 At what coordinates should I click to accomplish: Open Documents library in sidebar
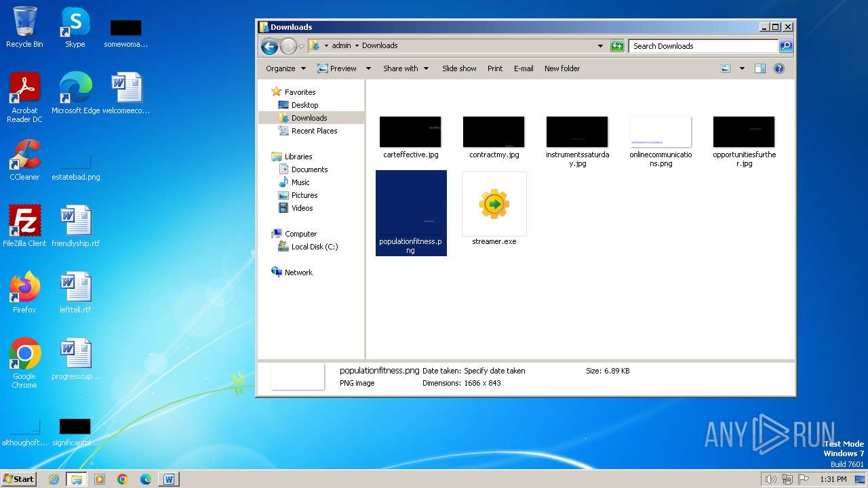[309, 169]
